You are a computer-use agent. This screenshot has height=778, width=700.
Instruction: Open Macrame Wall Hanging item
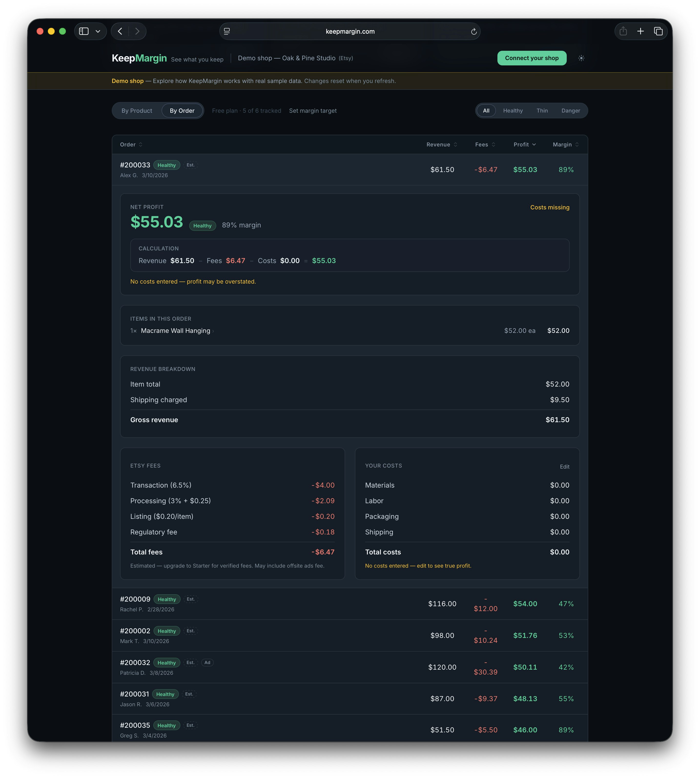(x=175, y=331)
